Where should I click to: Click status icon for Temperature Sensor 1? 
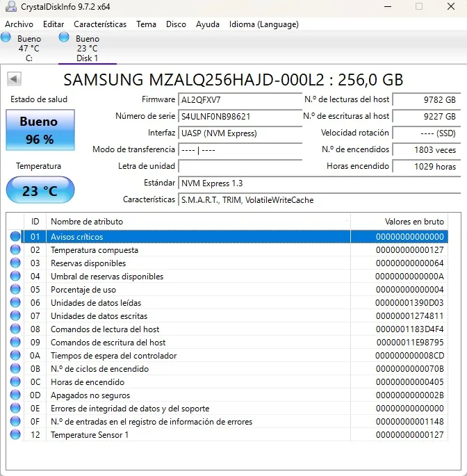tap(15, 435)
